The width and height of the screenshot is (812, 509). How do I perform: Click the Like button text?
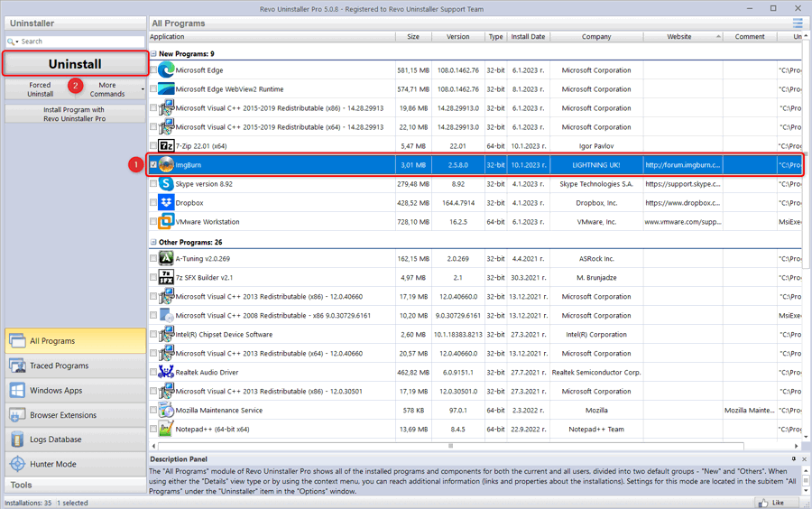pyautogui.click(x=778, y=503)
